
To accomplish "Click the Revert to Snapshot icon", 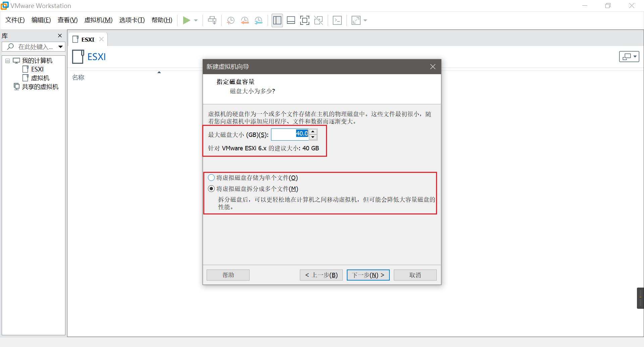I will 245,20.
